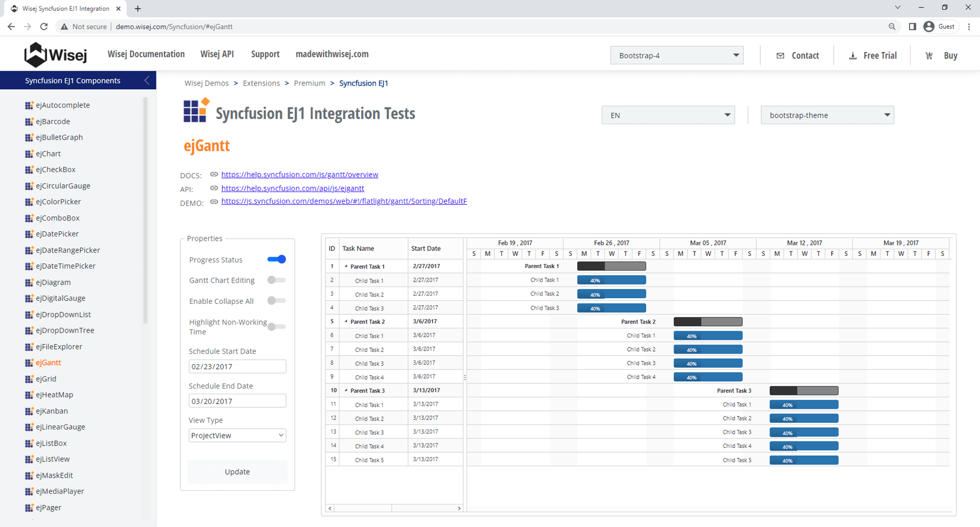Click the Buy shopping cart icon
The height and width of the screenshot is (527, 980).
pos(929,56)
